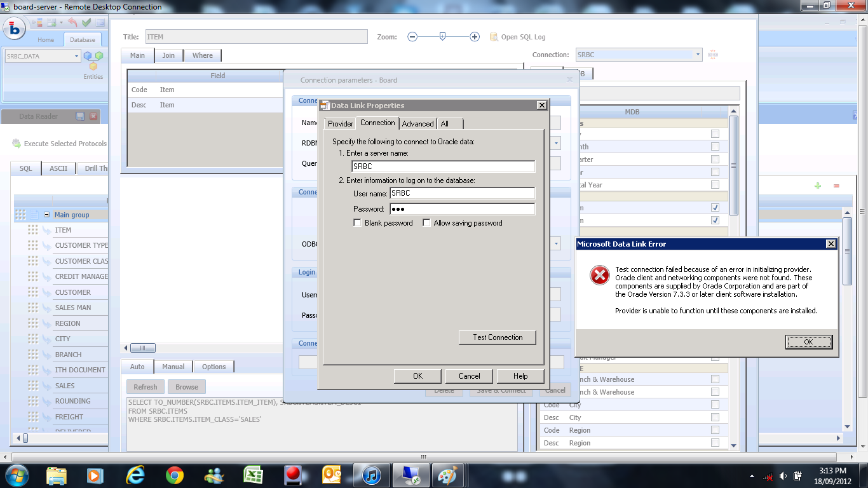Screen dimensions: 868x488
Task: Check the Code City row checkbox
Action: tap(715, 405)
